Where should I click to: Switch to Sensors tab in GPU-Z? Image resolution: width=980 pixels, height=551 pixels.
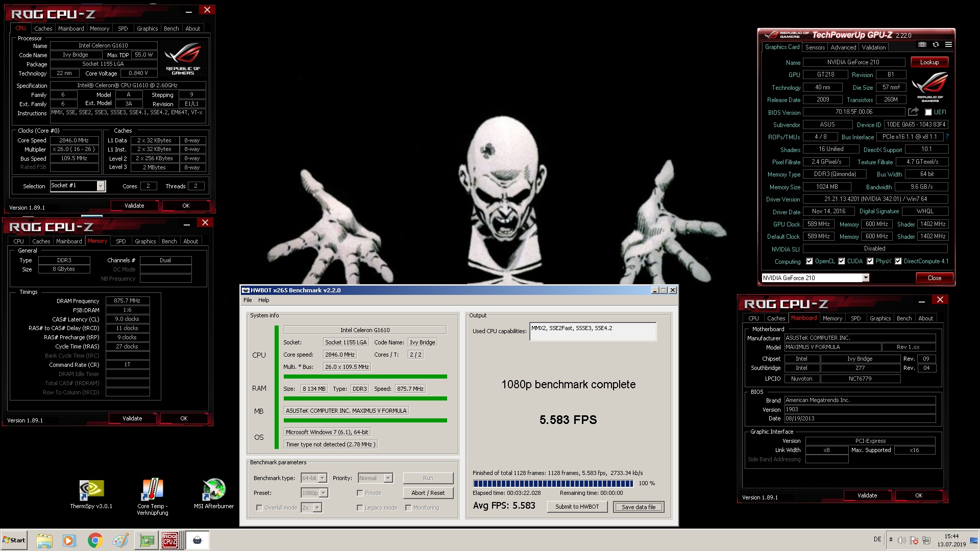tap(815, 47)
